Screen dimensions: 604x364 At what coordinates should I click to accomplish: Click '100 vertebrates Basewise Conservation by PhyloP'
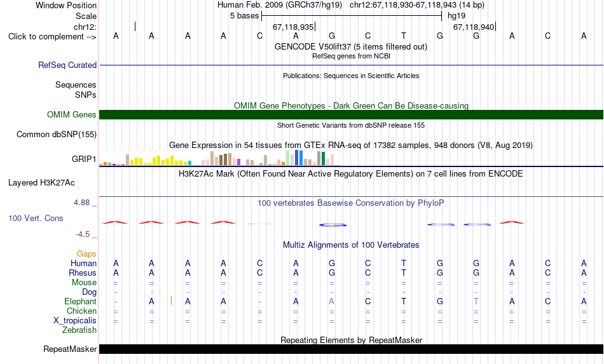[x=351, y=203]
